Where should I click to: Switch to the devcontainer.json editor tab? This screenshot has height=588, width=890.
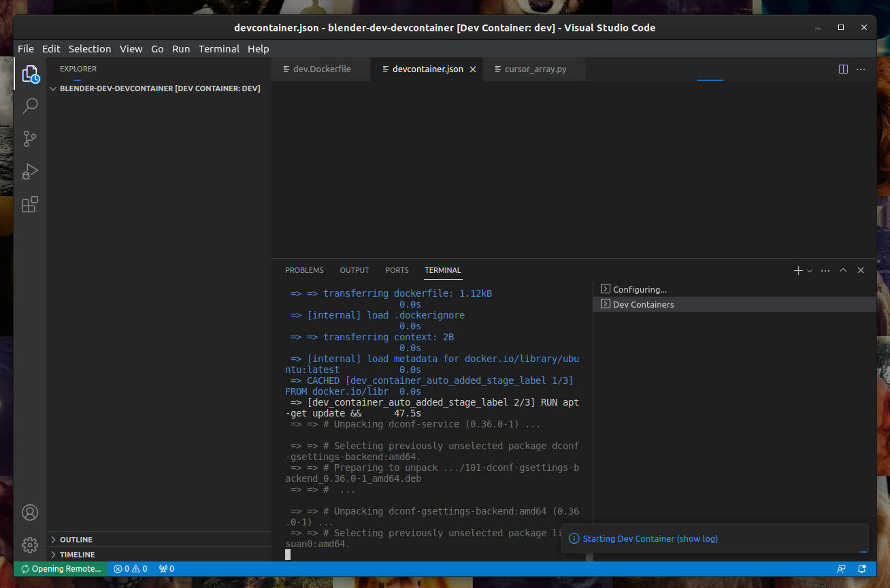(427, 69)
